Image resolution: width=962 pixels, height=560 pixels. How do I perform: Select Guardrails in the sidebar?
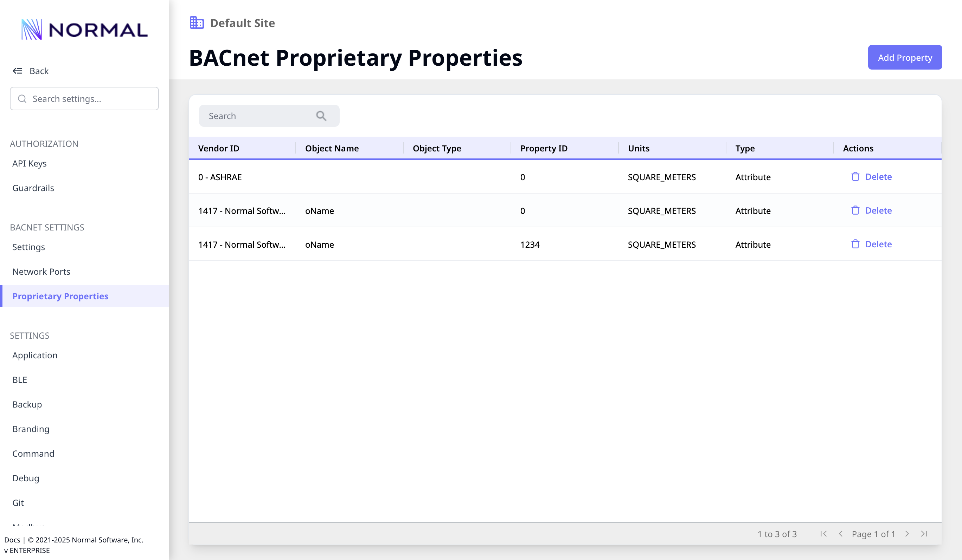(x=33, y=188)
